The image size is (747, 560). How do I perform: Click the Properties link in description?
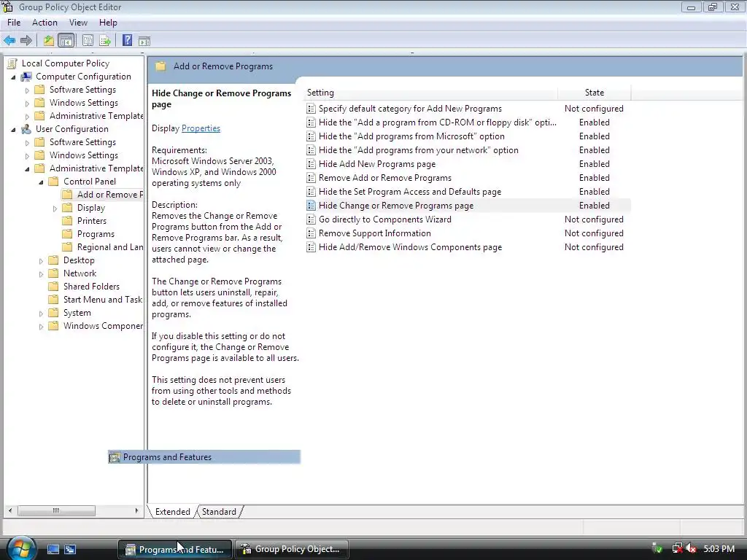[x=201, y=128]
